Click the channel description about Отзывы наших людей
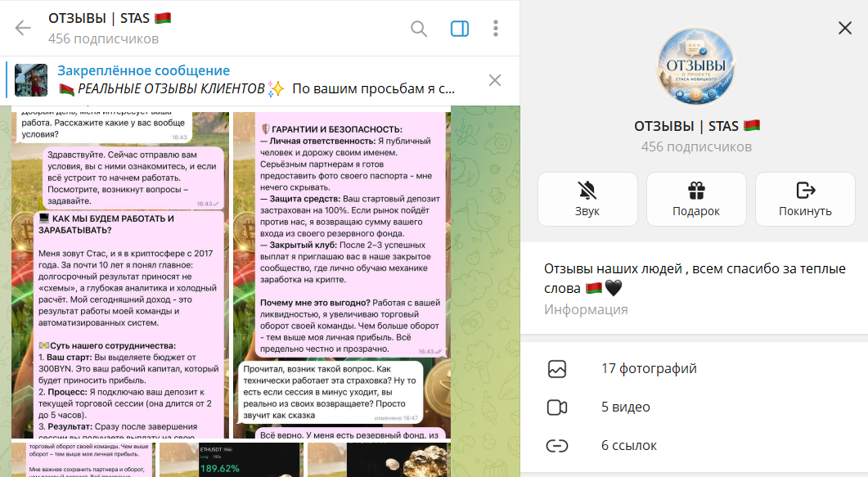 tap(695, 278)
